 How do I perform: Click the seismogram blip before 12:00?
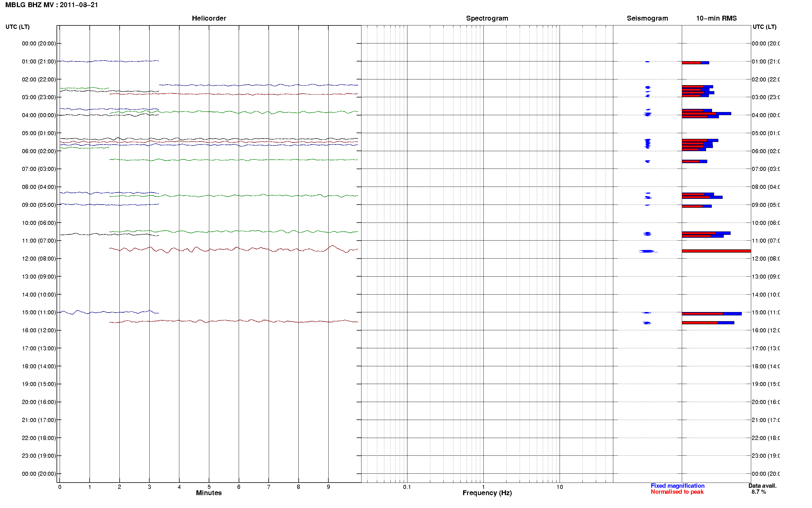point(648,251)
